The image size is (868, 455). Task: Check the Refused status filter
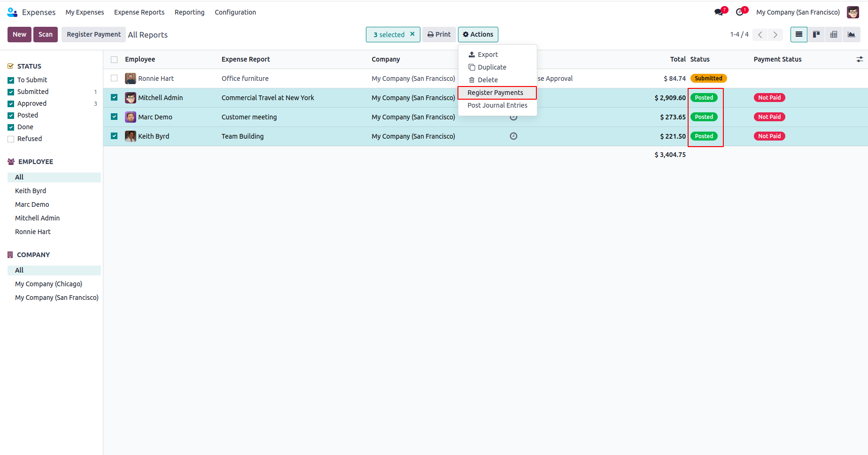11,139
